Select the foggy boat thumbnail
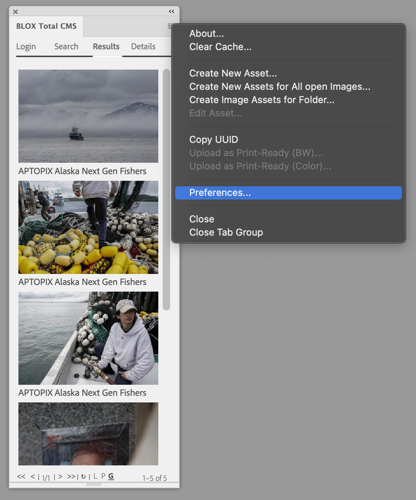The image size is (416, 500). (x=88, y=116)
